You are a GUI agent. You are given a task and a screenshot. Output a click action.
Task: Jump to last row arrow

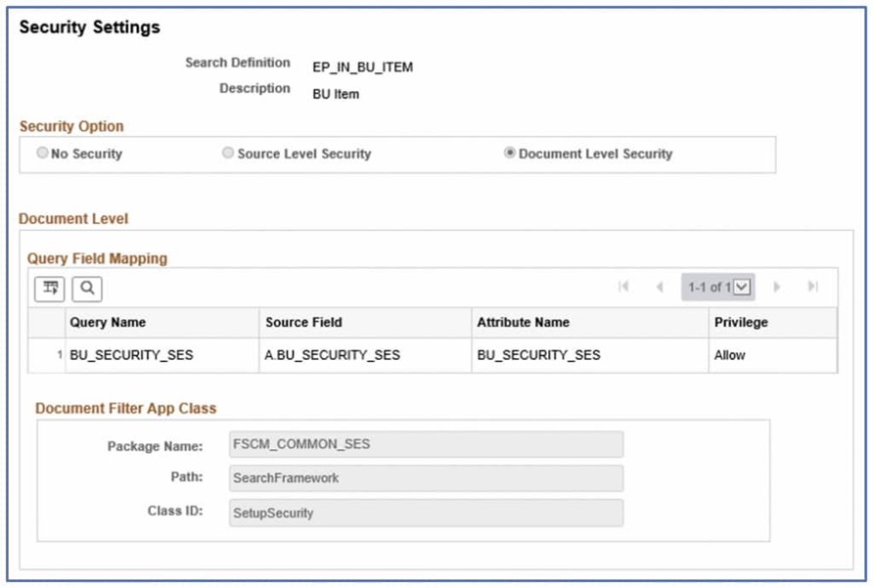[x=812, y=287]
